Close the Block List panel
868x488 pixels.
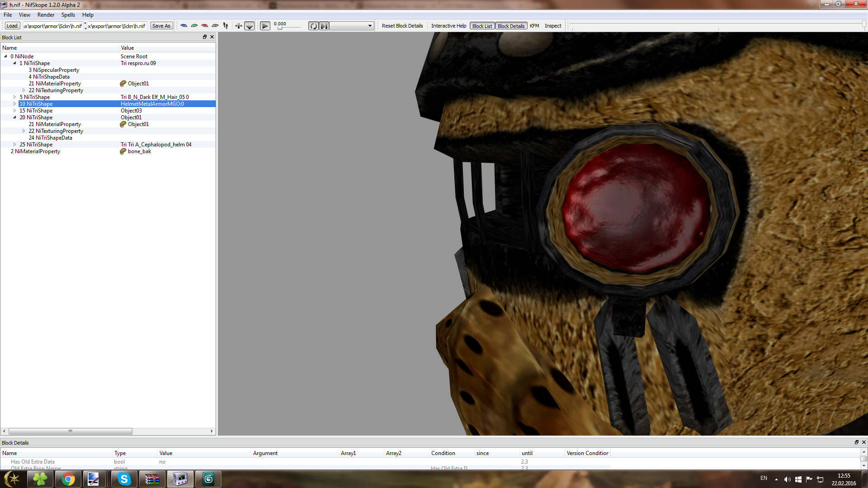(212, 37)
